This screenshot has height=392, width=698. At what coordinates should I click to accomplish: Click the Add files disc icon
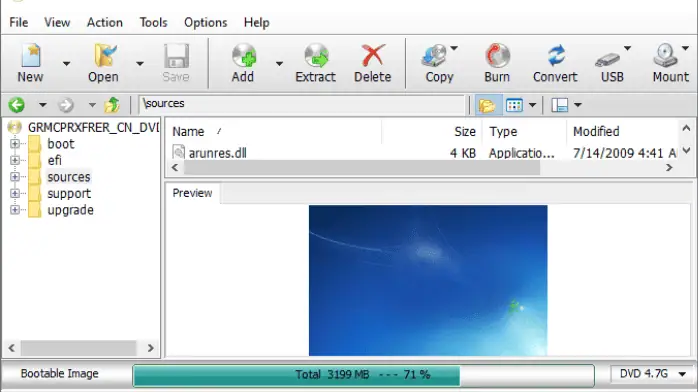[x=243, y=56]
